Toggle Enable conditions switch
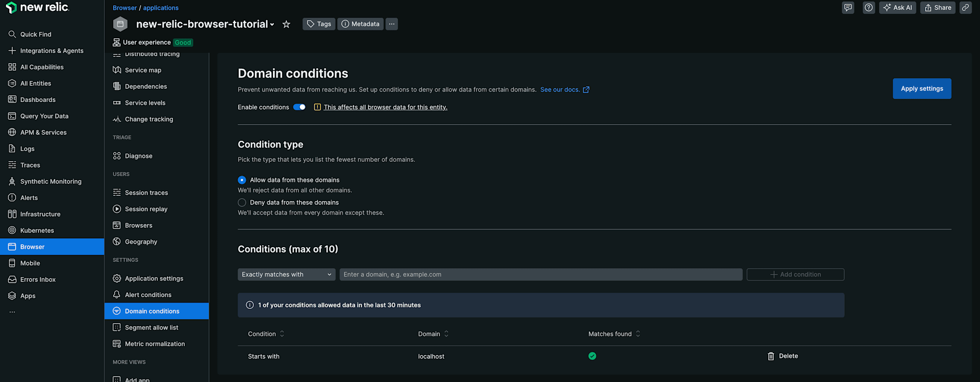 (x=299, y=107)
